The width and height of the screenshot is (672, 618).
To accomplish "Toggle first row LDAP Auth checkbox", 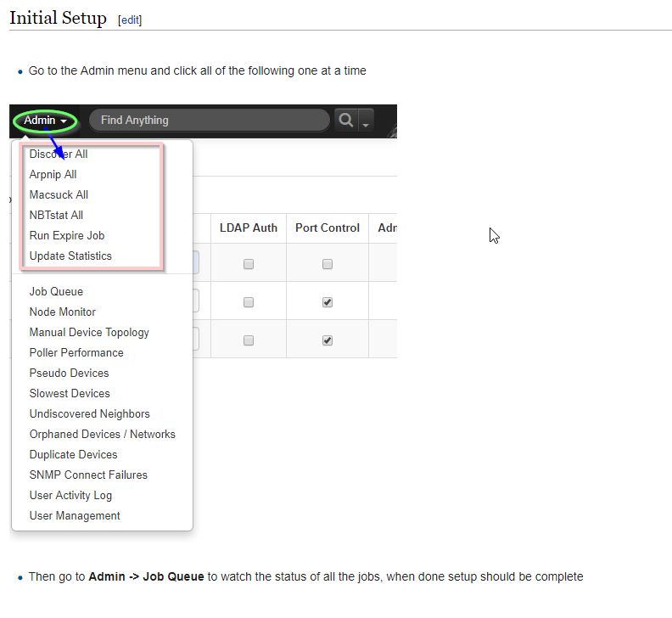I will pos(249,264).
